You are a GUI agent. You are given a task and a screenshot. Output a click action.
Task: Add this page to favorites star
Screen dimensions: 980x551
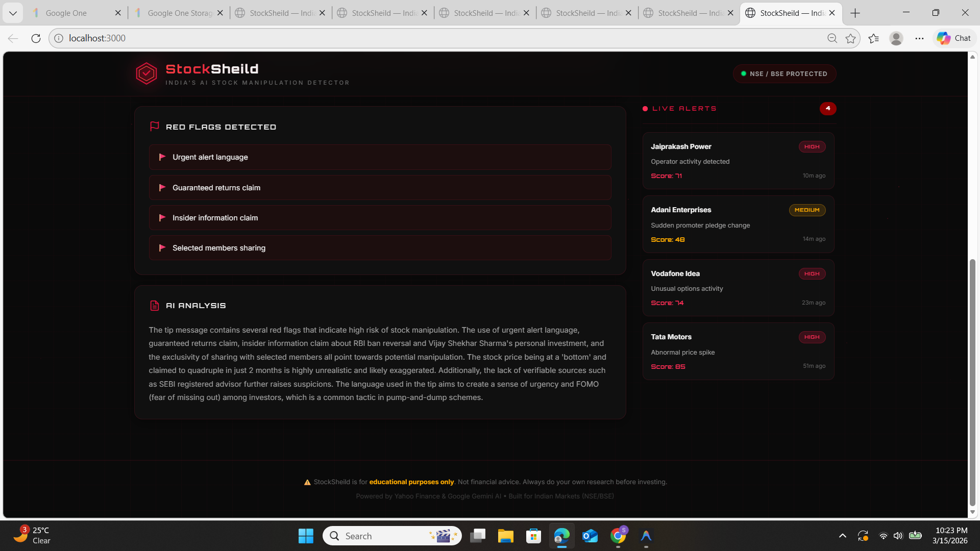[x=850, y=38]
